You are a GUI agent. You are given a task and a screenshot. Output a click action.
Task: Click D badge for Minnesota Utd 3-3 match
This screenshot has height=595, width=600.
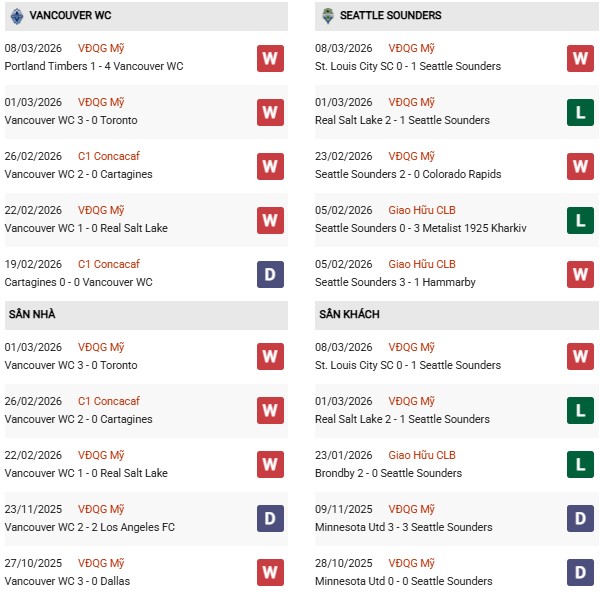click(x=580, y=519)
